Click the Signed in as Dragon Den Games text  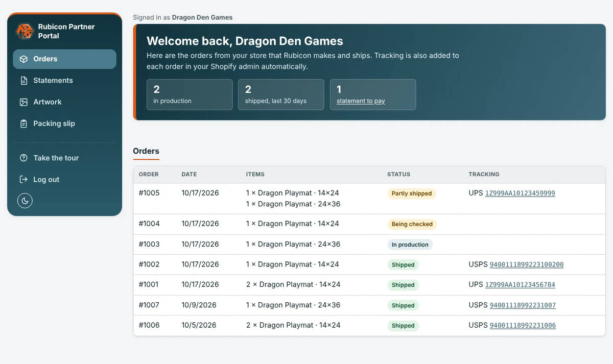tap(183, 17)
